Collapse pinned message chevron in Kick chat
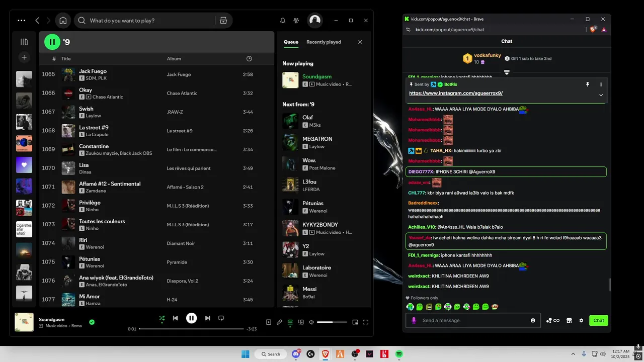Screen dimensions: 644x362 601,95
